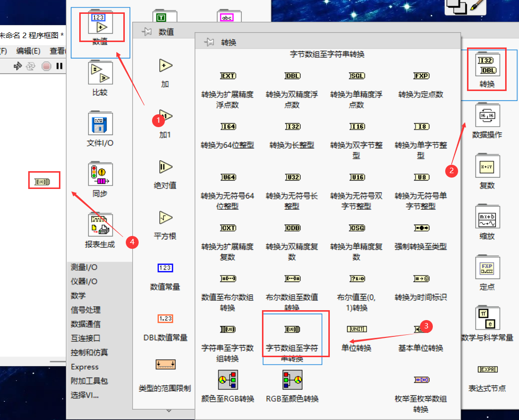The width and height of the screenshot is (519, 420).
Task: Open the 转换 (Conversion) subpalette
Action: pyautogui.click(x=487, y=65)
